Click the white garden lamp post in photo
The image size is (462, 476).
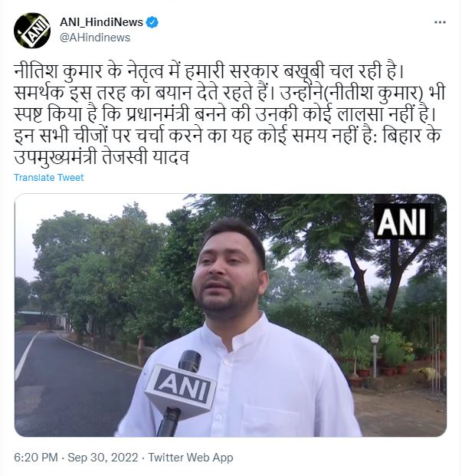tap(375, 355)
